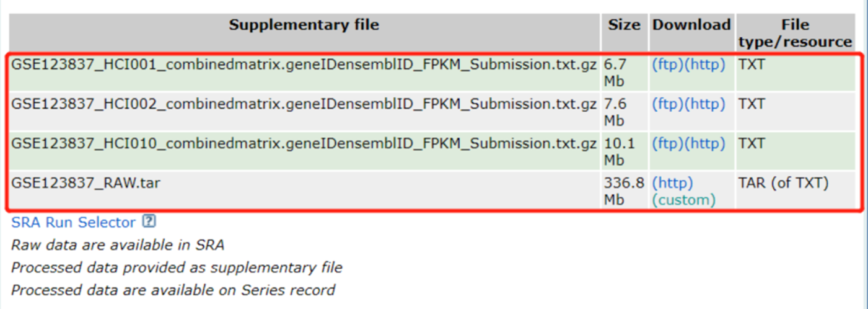Open the help icon beside SRA Run Selector

149,222
